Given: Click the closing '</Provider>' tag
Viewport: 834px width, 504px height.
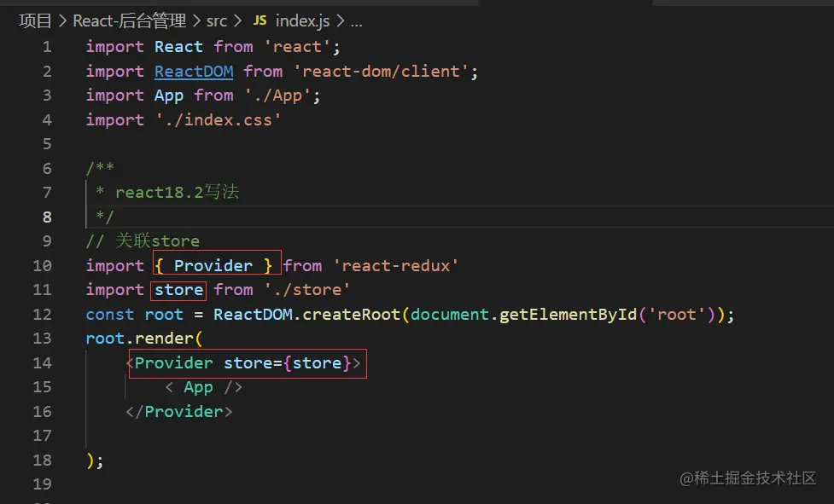Looking at the screenshot, I should (x=179, y=412).
